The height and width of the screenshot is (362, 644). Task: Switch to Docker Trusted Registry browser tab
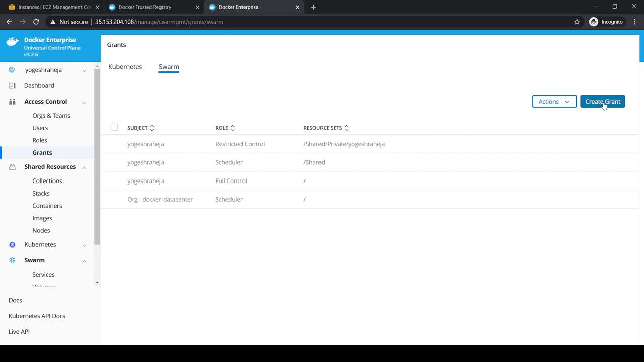pos(153,7)
